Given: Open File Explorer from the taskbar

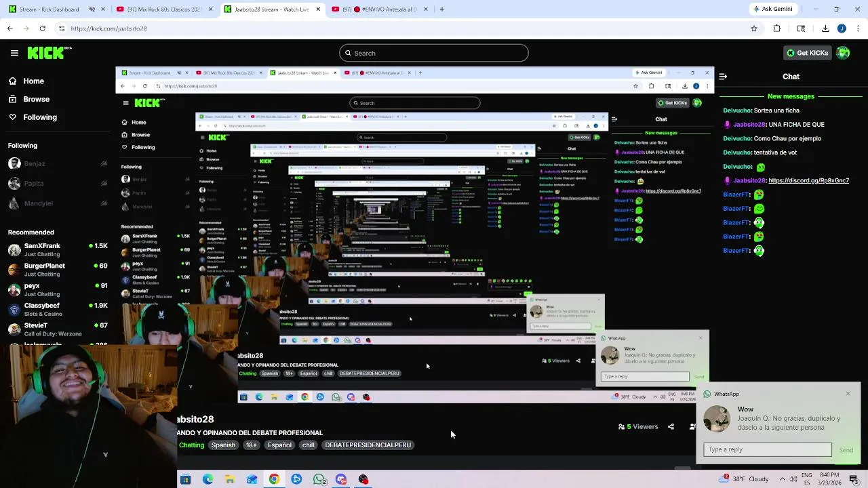Looking at the screenshot, I should point(230,480).
